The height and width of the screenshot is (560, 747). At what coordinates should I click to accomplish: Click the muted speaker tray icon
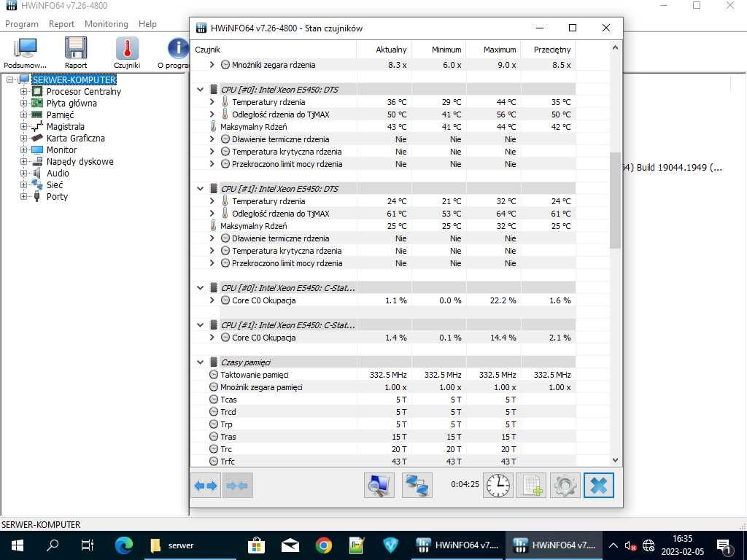(x=630, y=545)
